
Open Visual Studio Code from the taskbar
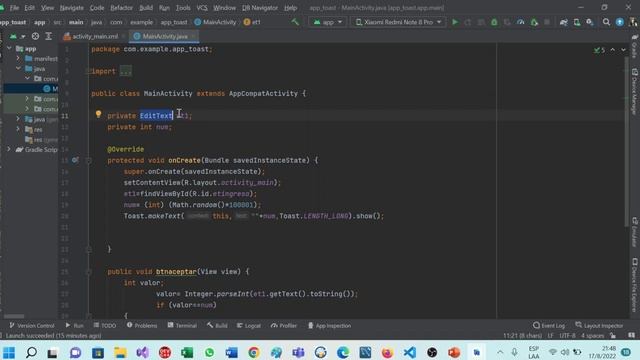tap(410, 352)
